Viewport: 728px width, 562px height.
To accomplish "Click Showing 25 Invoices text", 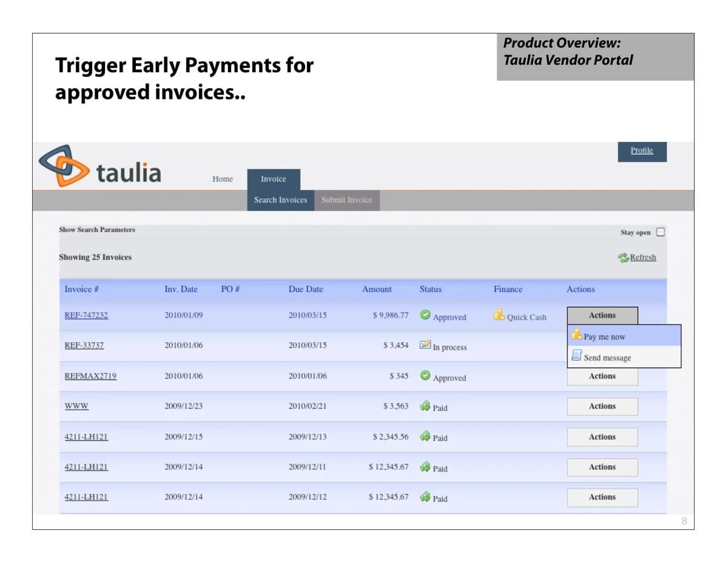I will pyautogui.click(x=95, y=257).
